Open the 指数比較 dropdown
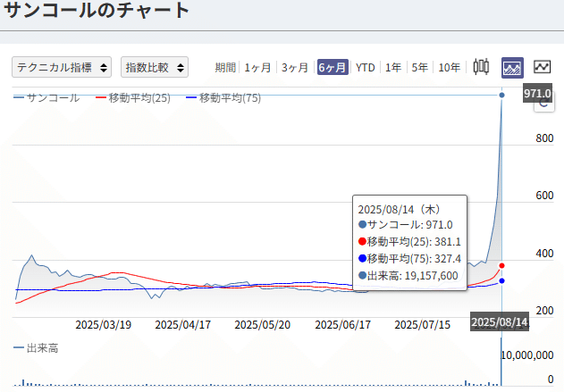This screenshot has width=564, height=392. pyautogui.click(x=155, y=67)
